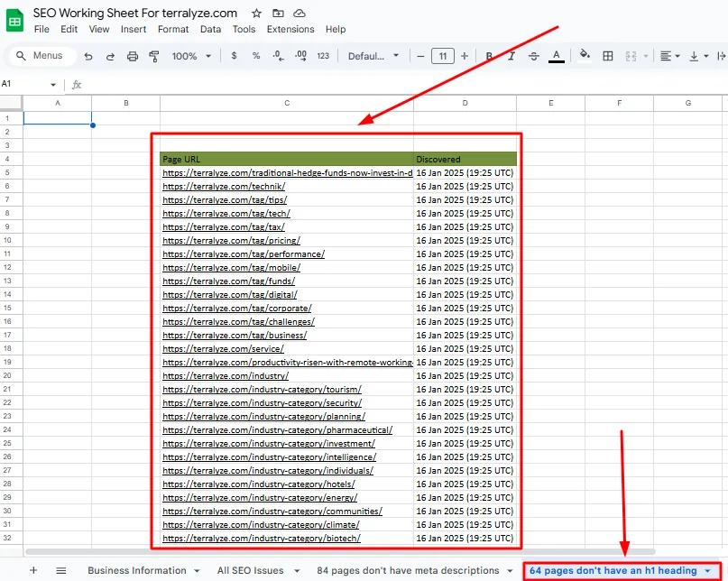The width and height of the screenshot is (728, 581).
Task: Print the spreadsheet
Action: click(x=133, y=56)
